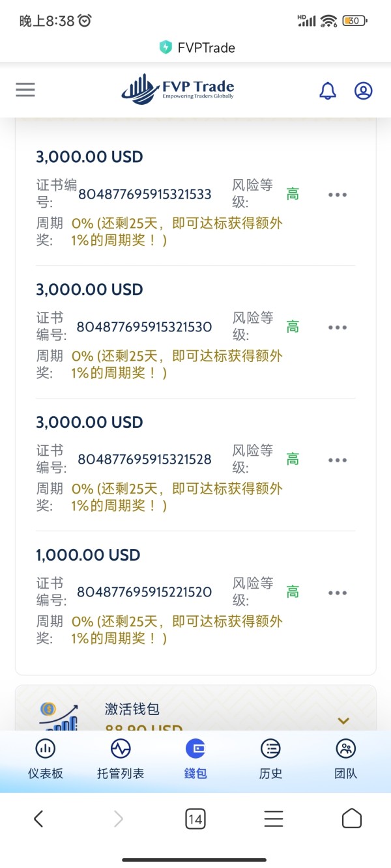
Task: Open options for certificate ending 321530
Action: (338, 328)
